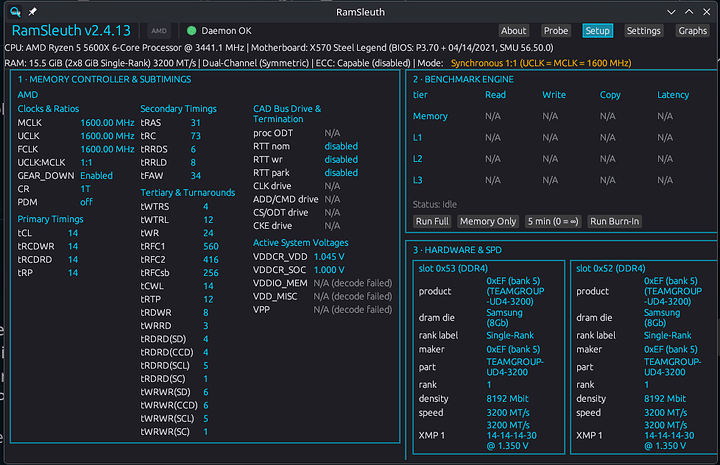Click the AMD vendor badge
The image size is (720, 465).
[x=159, y=31]
